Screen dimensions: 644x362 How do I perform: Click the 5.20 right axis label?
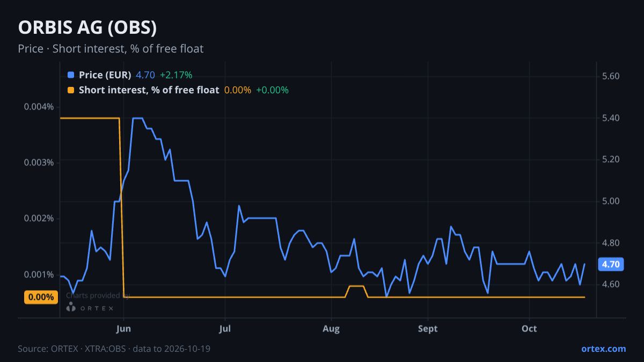pos(611,160)
